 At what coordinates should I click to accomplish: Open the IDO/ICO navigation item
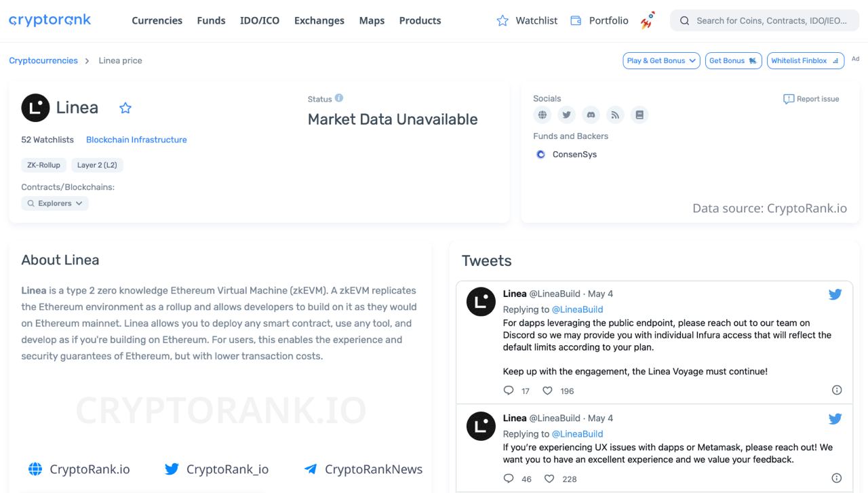pos(260,21)
